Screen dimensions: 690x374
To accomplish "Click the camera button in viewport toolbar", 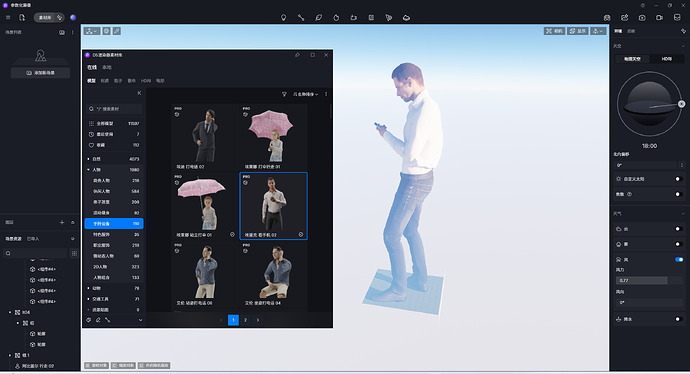I will [x=554, y=31].
